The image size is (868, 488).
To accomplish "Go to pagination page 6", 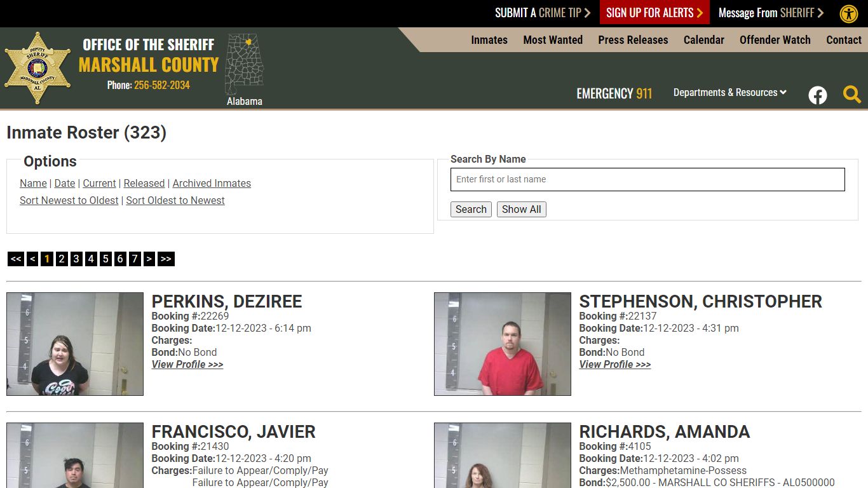I will coord(120,259).
